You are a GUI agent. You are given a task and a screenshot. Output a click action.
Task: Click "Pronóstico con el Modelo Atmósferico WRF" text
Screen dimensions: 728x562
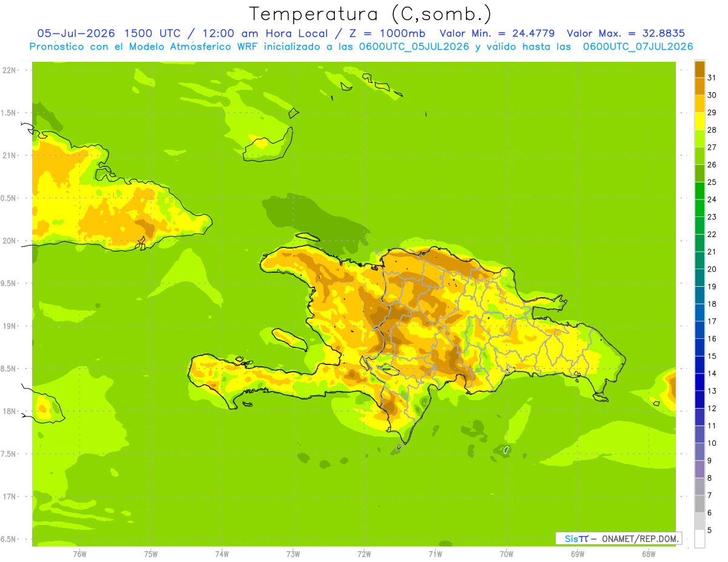click(x=144, y=47)
